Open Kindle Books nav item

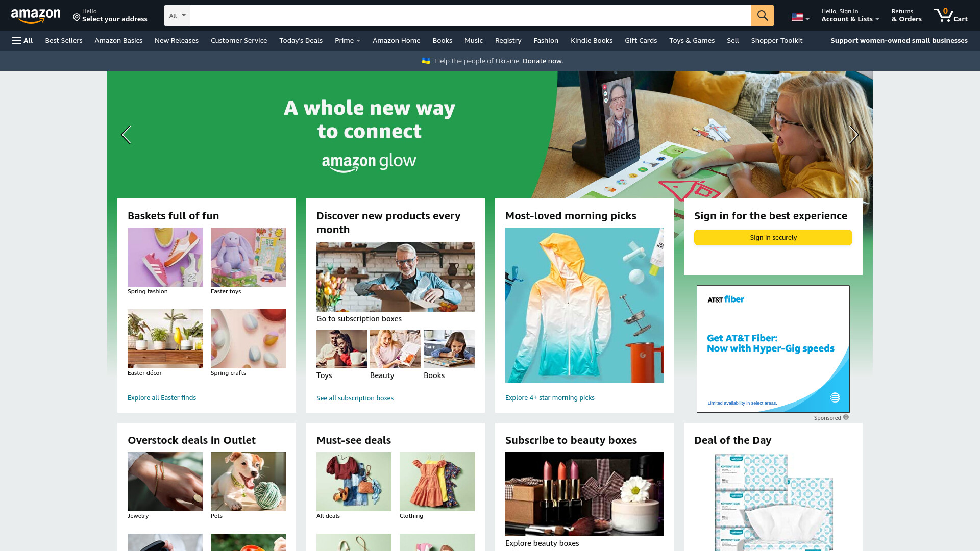[592, 40]
